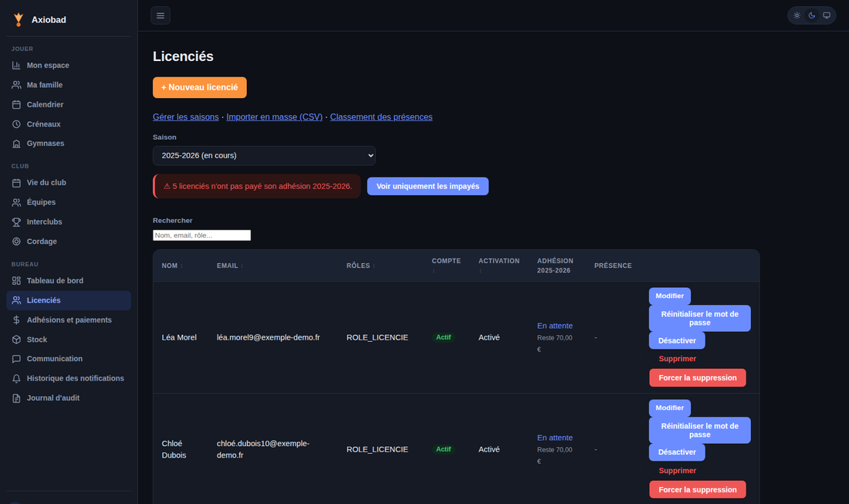The height and width of the screenshot is (504, 849).
Task: Click the Équipes group icon
Action: pos(16,202)
